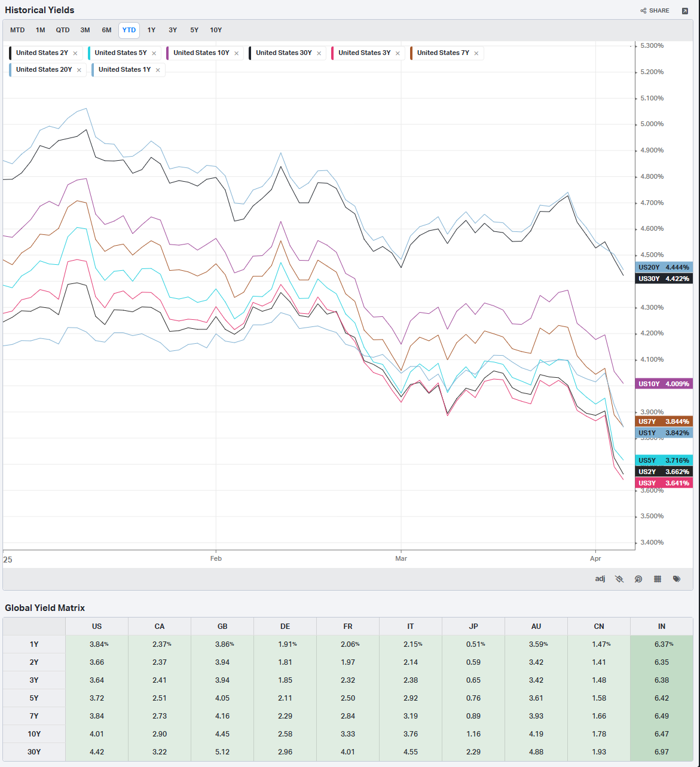
Task: Click the United States 10Y legend label
Action: tap(201, 53)
